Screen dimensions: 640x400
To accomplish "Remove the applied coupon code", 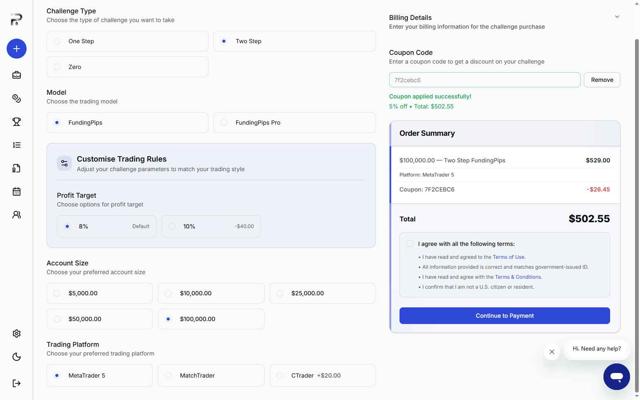I will pos(602,80).
